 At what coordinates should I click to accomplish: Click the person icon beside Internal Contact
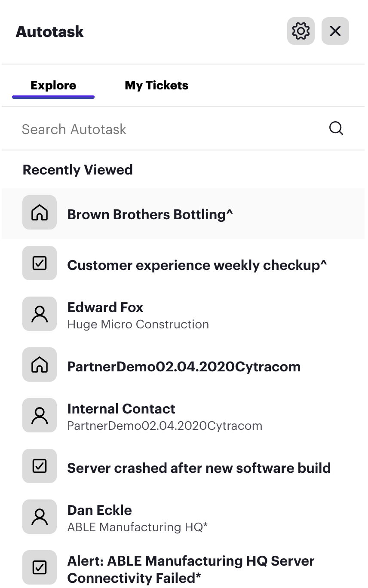(40, 415)
